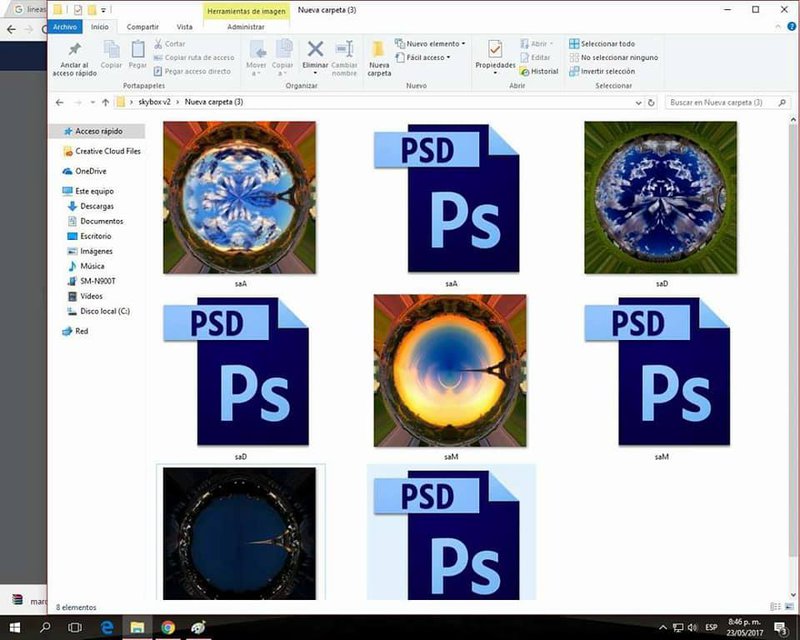Open Imágenes in sidebar
Screen dimensions: 800x640
pyautogui.click(x=90, y=251)
